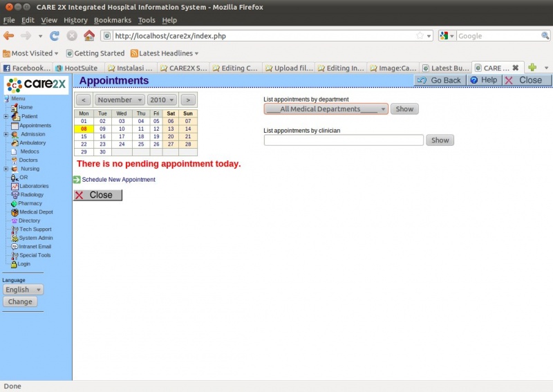
Task: Reload page with Firefox refresh icon
Action: click(55, 36)
